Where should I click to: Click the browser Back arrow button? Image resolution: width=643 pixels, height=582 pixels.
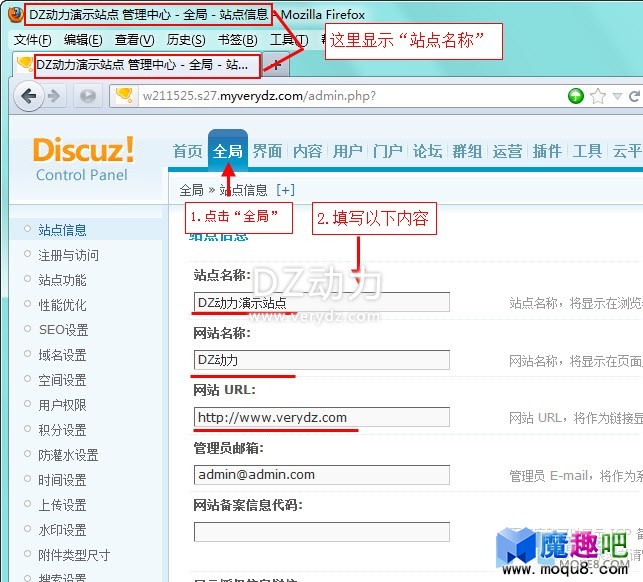coord(29,96)
